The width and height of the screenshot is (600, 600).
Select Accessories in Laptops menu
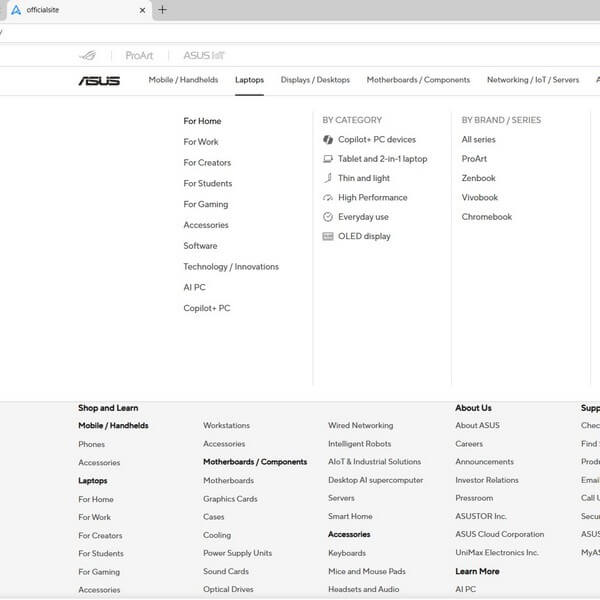click(x=206, y=225)
